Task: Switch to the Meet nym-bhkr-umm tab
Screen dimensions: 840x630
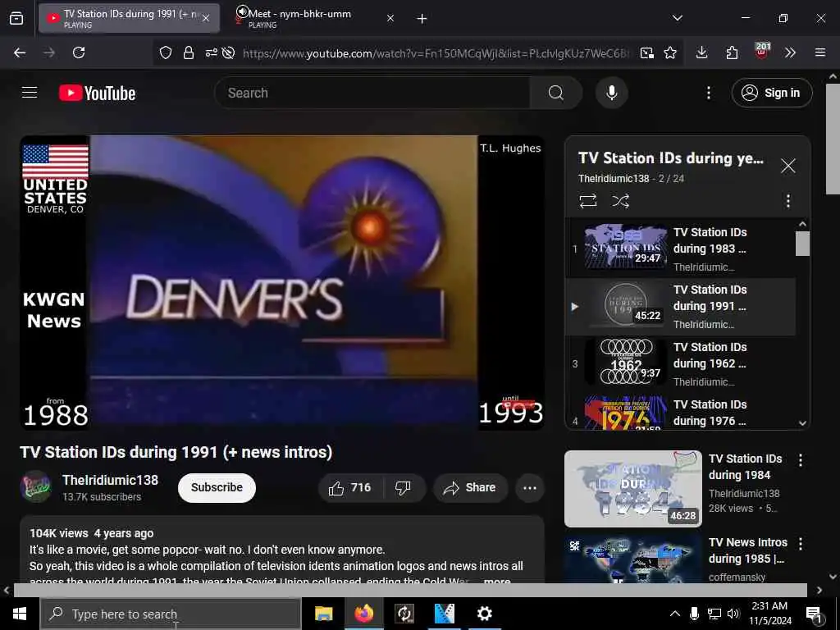Action: point(314,18)
